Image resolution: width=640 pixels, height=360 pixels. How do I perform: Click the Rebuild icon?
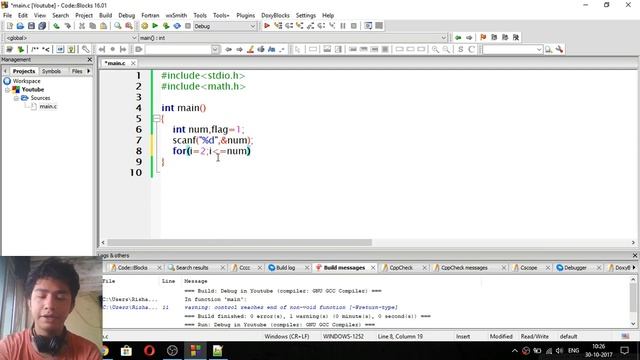(177, 26)
